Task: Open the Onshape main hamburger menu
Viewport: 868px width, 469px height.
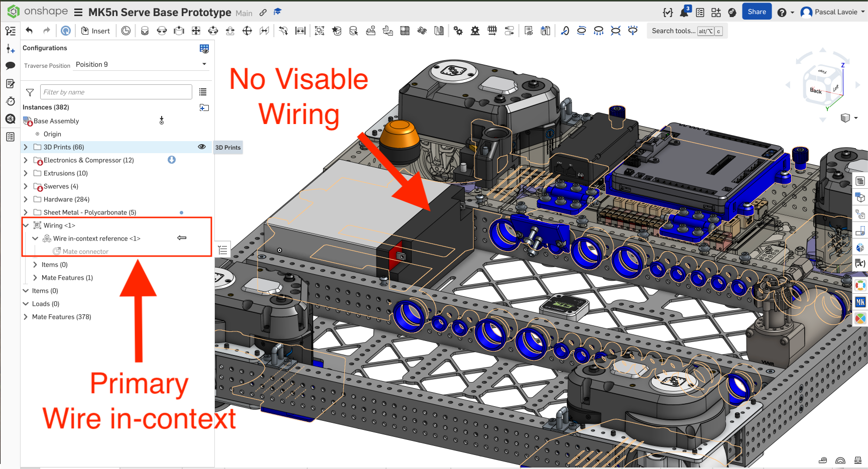Action: [78, 12]
